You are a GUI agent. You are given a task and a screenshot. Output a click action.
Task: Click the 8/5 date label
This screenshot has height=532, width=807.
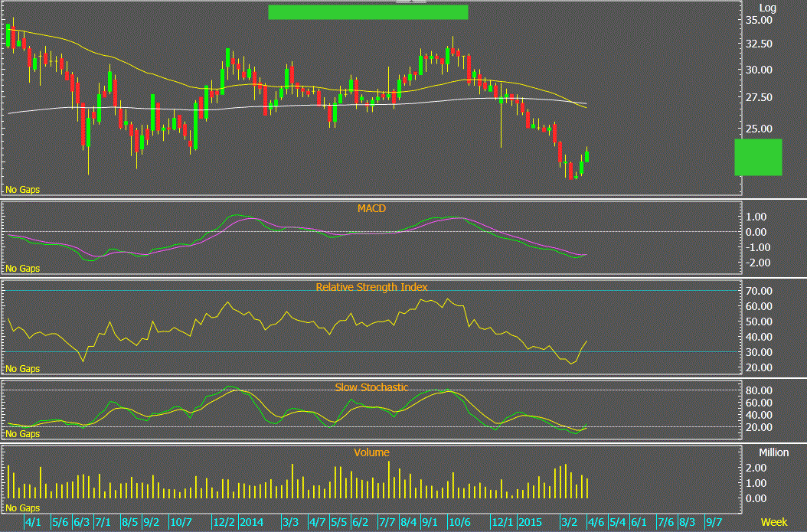coord(129,523)
